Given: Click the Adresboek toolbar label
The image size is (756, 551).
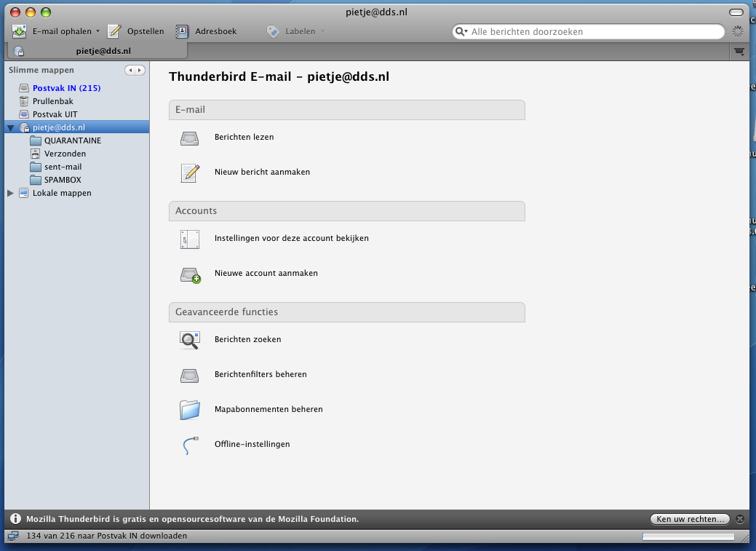Looking at the screenshot, I should click(216, 31).
